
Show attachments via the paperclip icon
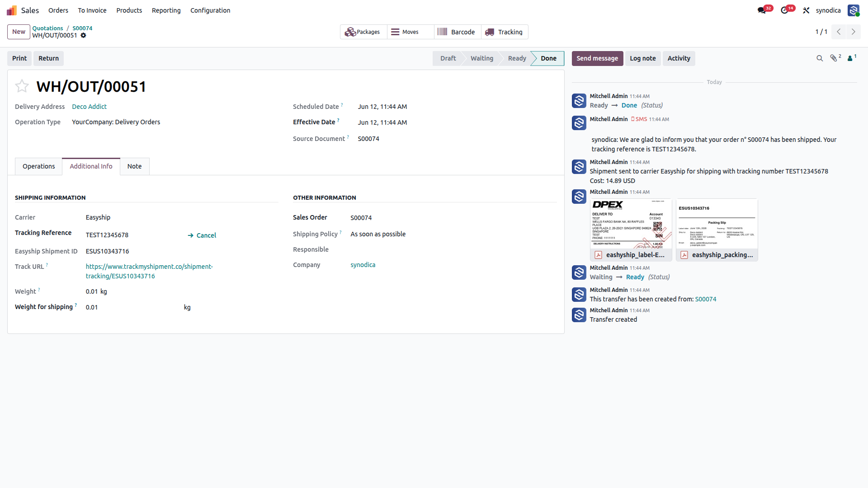835,58
